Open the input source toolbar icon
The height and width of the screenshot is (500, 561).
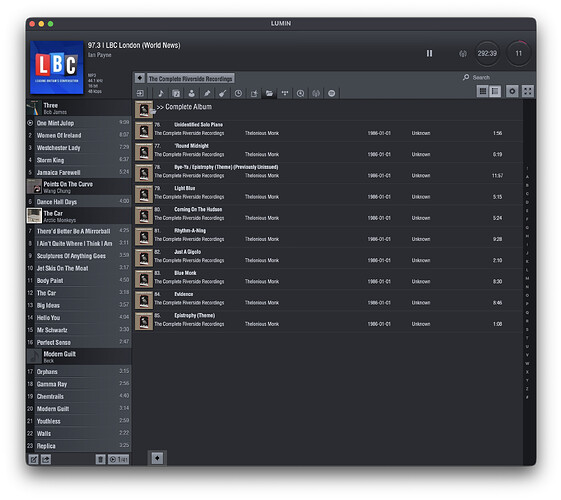pyautogui.click(x=140, y=93)
